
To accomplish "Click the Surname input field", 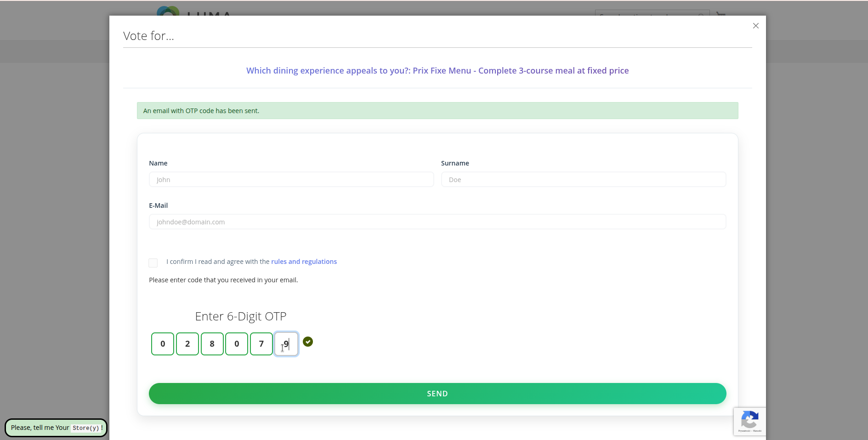I will coord(583,179).
